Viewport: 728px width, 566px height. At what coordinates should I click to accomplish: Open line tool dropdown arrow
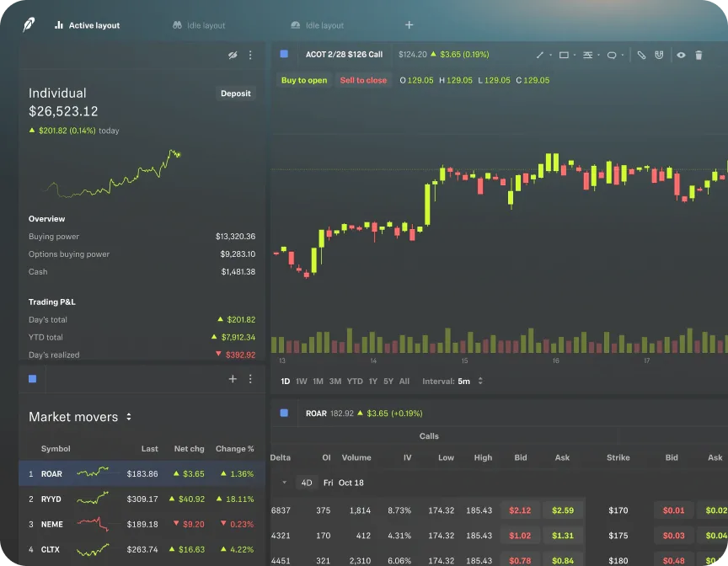point(551,56)
